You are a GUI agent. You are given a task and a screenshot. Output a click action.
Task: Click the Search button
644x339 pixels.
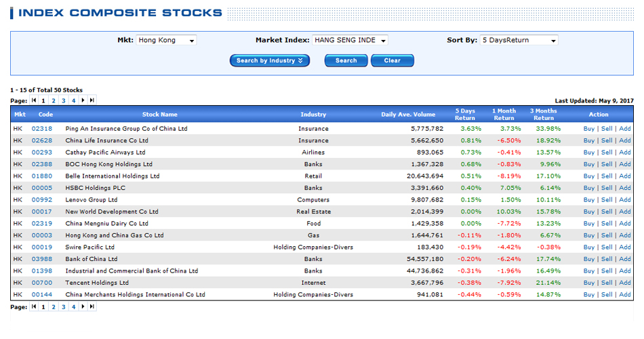pyautogui.click(x=346, y=60)
